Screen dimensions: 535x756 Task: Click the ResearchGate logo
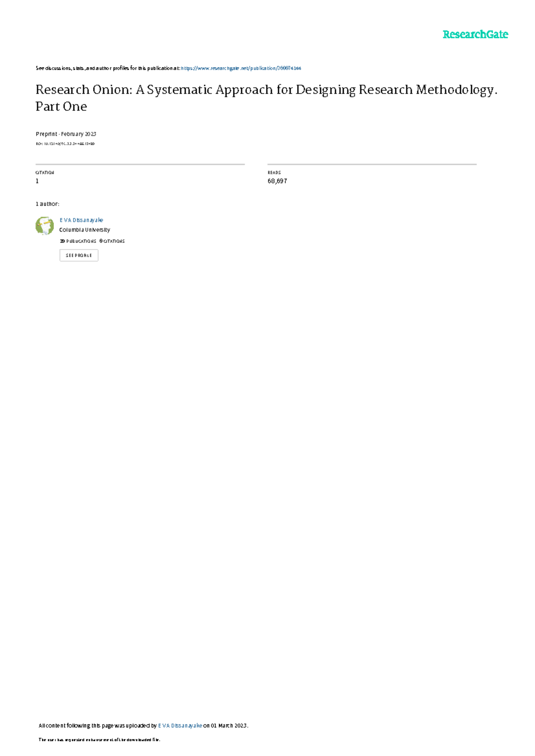(x=475, y=35)
